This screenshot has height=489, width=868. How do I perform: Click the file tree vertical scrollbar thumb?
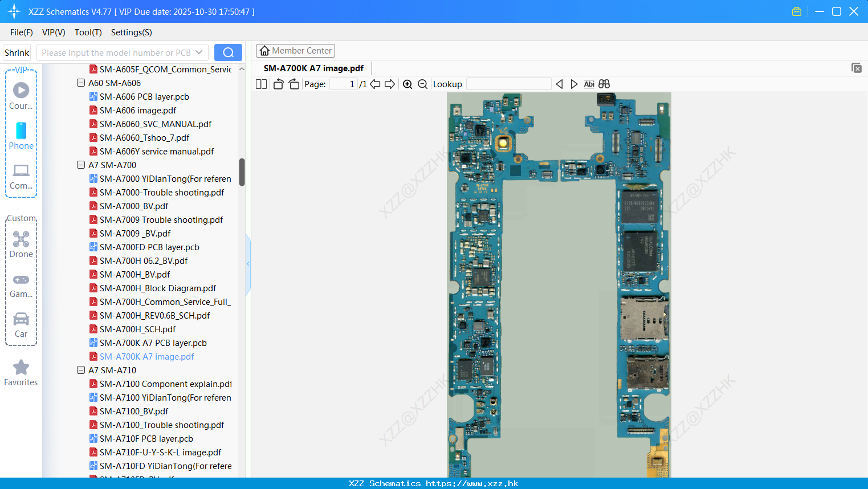(242, 172)
